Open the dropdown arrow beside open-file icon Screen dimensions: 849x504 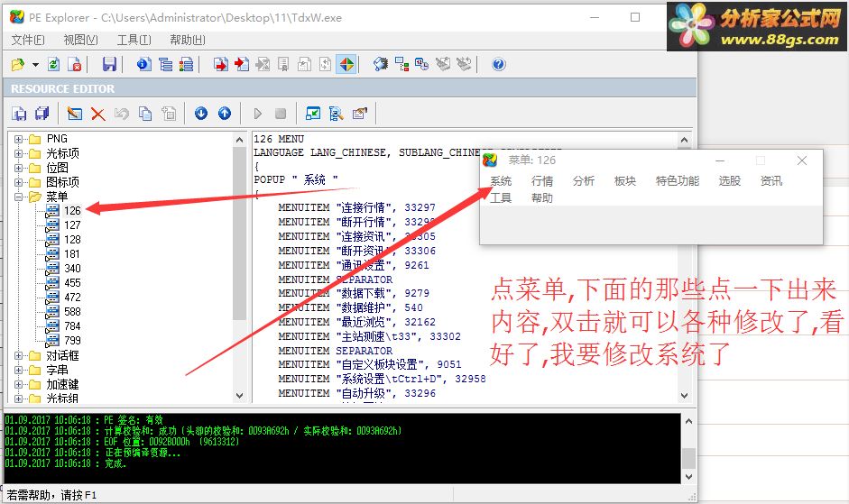click(x=35, y=64)
